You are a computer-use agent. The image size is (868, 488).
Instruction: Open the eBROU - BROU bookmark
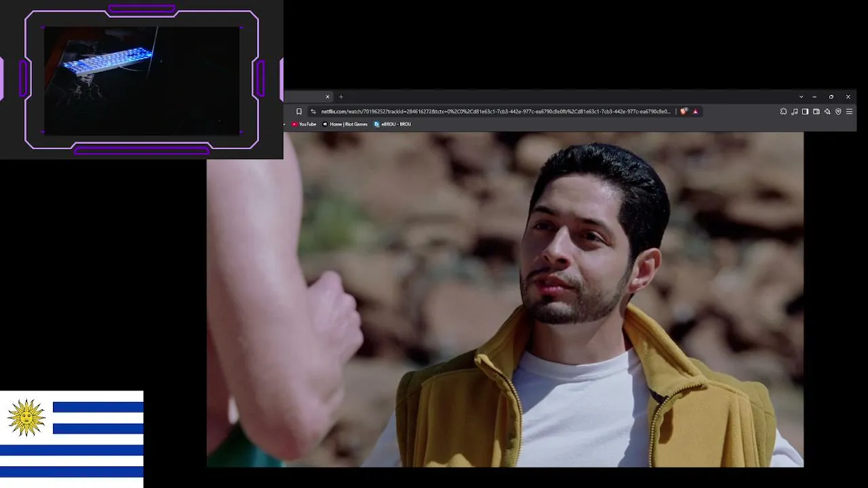393,124
